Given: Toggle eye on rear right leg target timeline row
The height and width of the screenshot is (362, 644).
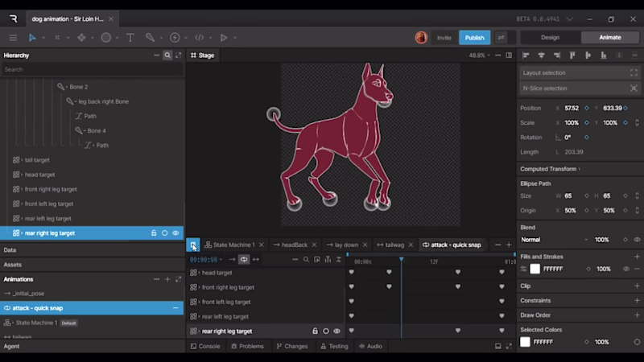Looking at the screenshot, I should click(x=336, y=331).
